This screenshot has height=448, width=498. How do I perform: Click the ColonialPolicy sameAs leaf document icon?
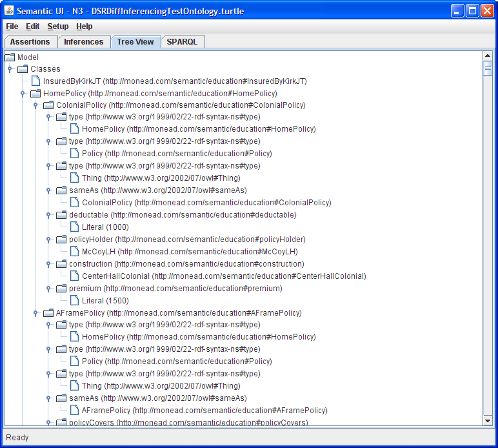(75, 203)
